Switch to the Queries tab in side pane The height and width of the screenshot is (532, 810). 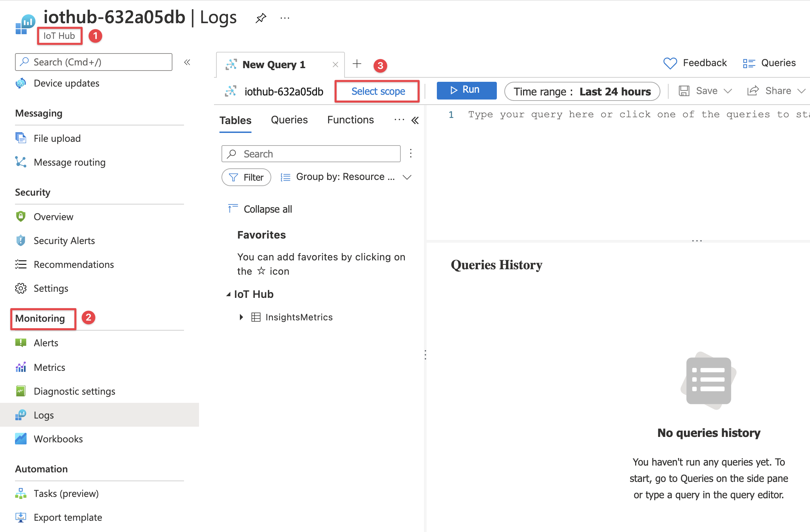289,120
